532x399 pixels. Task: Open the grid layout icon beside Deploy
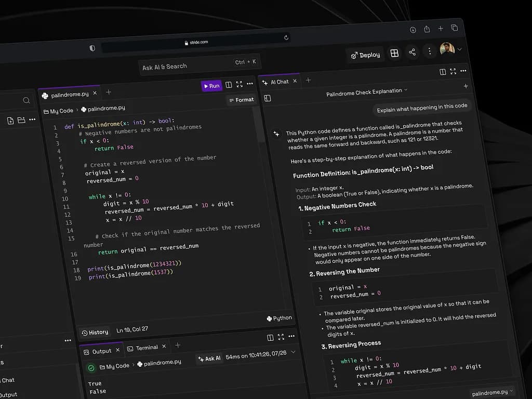394,54
